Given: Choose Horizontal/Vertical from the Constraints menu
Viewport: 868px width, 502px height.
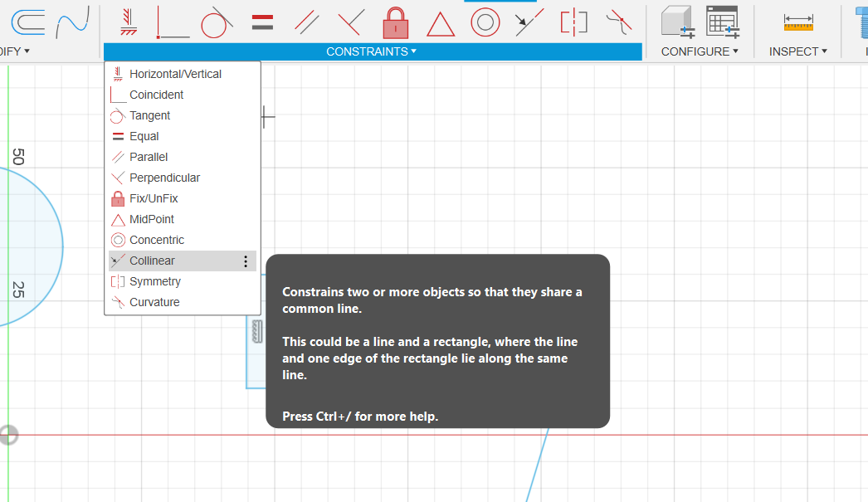Looking at the screenshot, I should (182, 74).
